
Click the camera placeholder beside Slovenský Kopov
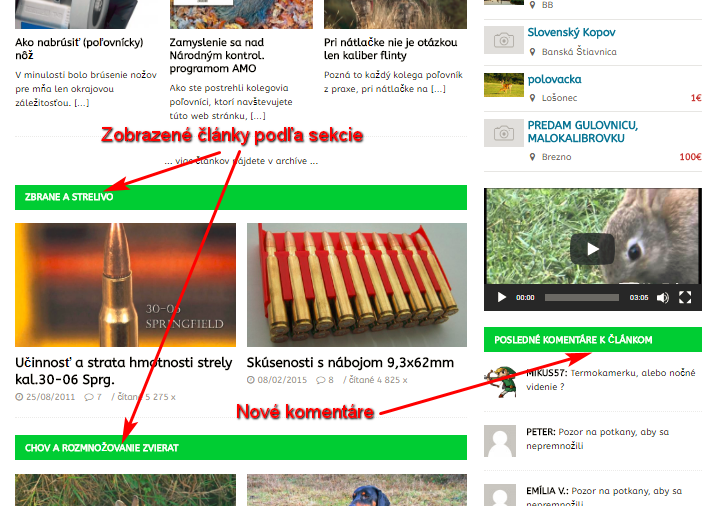tap(504, 40)
